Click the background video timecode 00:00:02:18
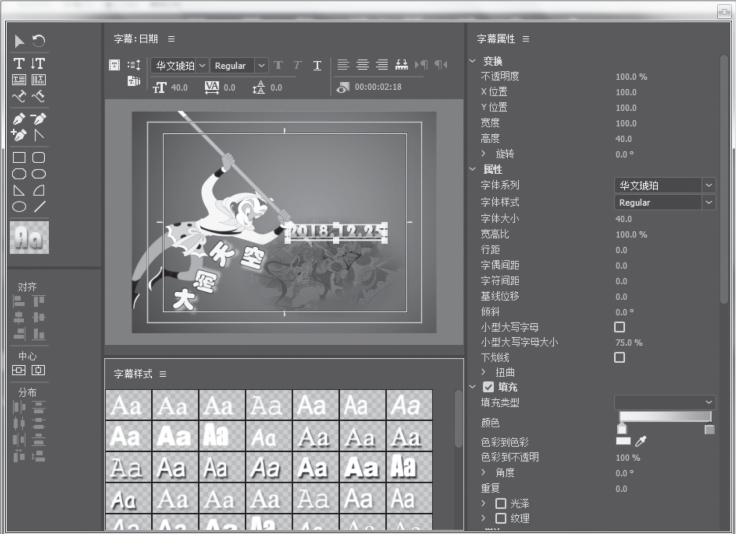Viewport: 736px width, 534px height. click(x=378, y=87)
